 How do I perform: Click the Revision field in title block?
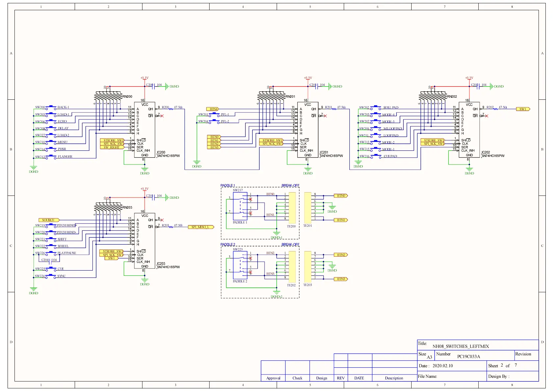pos(526,355)
